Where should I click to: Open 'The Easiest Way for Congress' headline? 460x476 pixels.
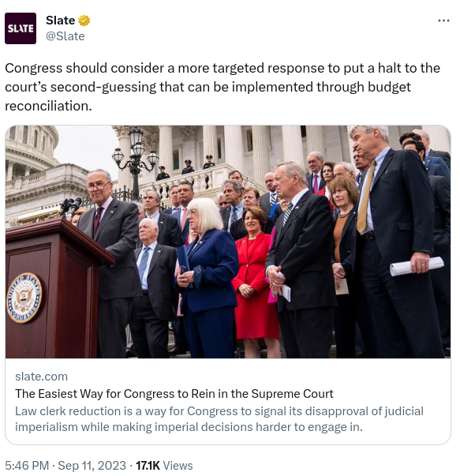174,394
